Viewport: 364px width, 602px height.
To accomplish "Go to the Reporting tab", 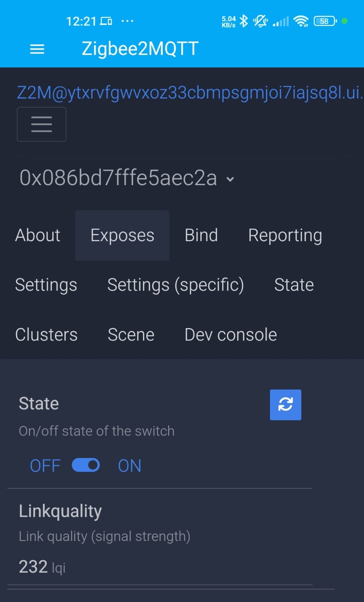I will pyautogui.click(x=285, y=236).
